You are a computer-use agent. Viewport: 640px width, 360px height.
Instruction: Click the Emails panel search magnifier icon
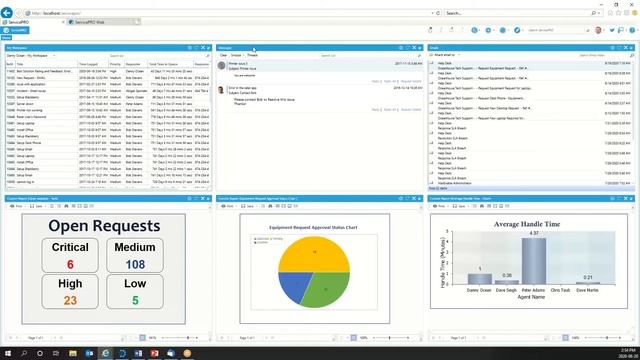pos(631,55)
